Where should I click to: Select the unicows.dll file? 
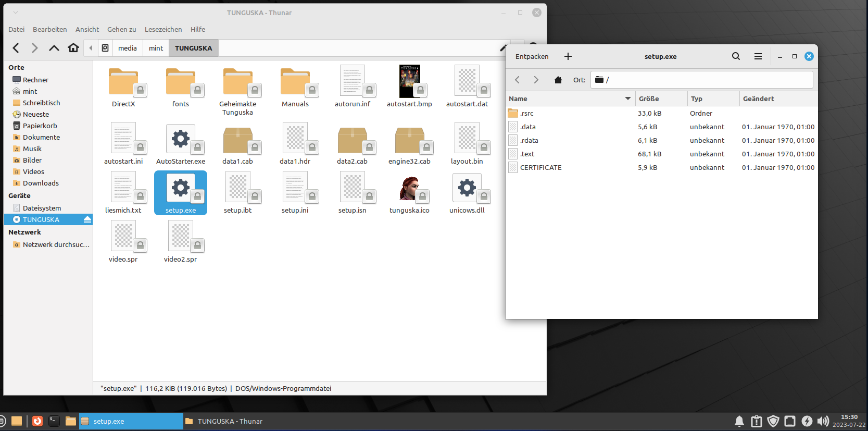(467, 193)
